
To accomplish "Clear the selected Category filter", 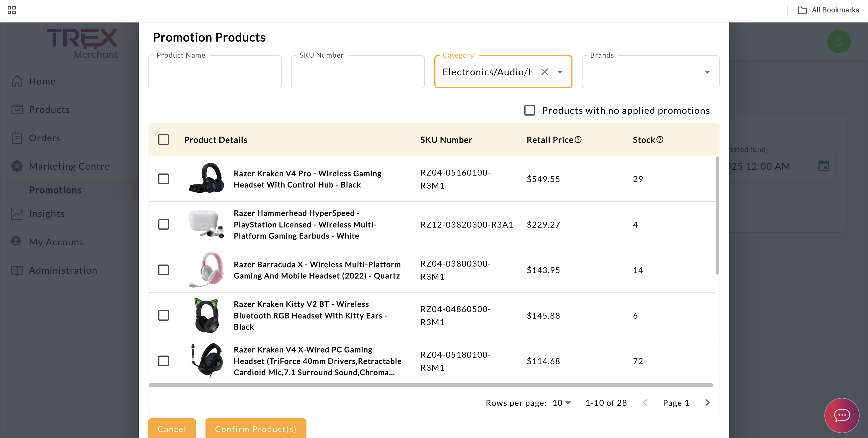I will click(544, 72).
